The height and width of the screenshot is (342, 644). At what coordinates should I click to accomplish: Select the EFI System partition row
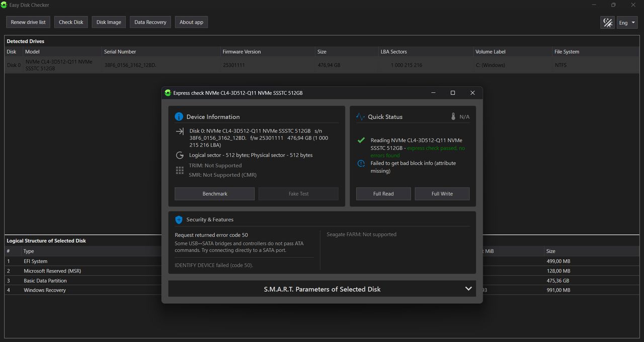point(83,261)
